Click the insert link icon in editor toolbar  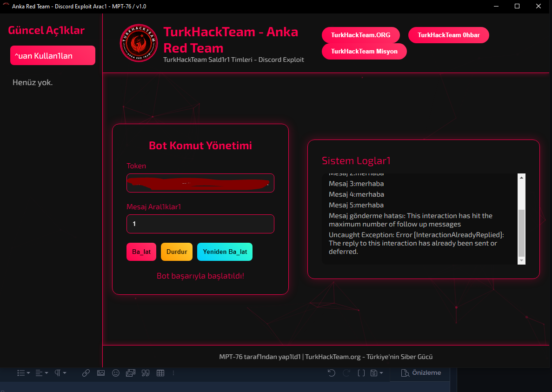(86, 373)
